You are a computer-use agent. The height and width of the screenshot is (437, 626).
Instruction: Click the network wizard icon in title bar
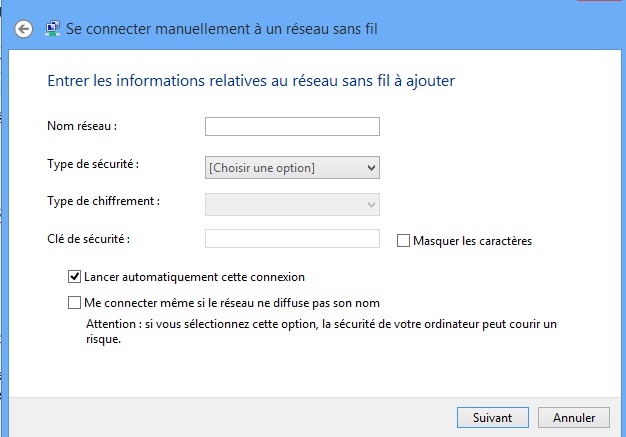pyautogui.click(x=52, y=29)
